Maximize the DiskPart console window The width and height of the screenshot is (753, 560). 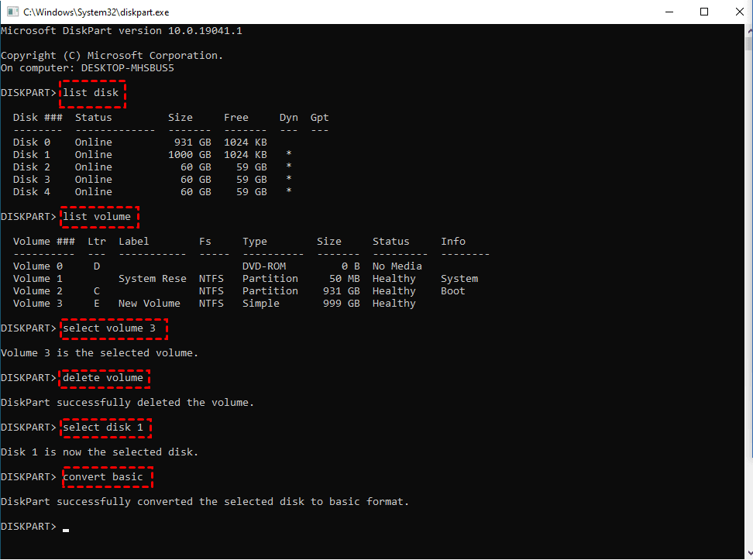coord(704,12)
